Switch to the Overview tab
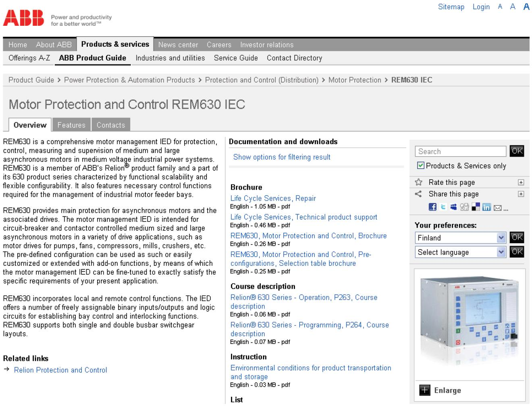The image size is (532, 410). point(30,125)
